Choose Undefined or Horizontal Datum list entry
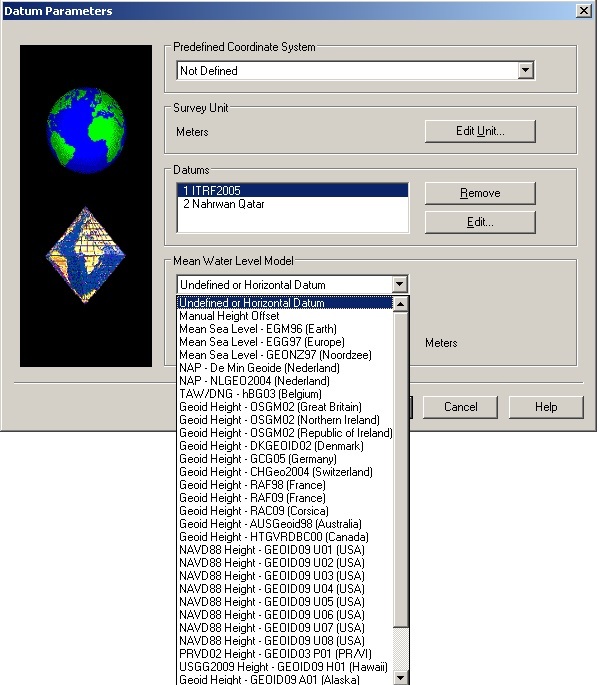Screen dimensions: 599x685 tap(285, 303)
